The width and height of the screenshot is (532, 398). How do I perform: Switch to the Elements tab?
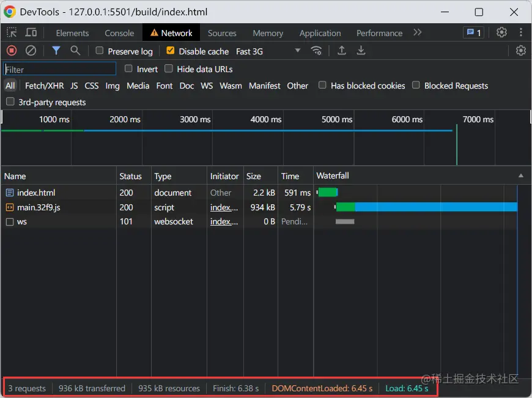pos(72,33)
